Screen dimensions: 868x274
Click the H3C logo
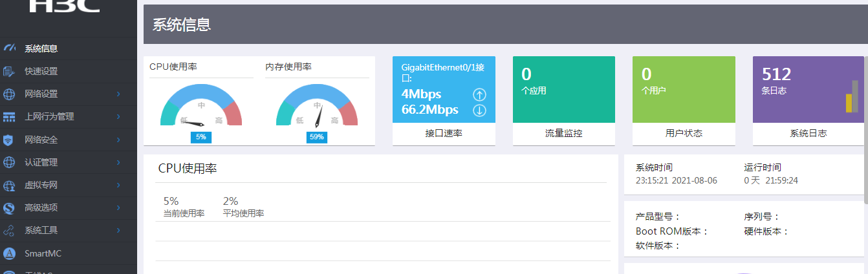click(64, 6)
